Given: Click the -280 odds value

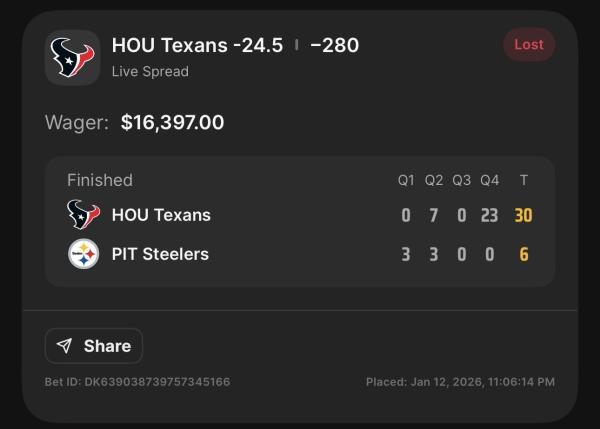Looking at the screenshot, I should [x=334, y=45].
